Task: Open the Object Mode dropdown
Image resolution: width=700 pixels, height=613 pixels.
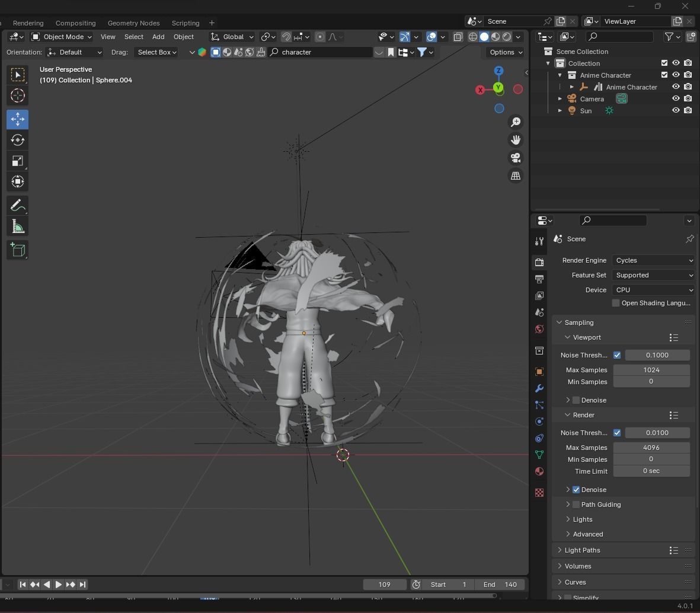Action: point(62,37)
